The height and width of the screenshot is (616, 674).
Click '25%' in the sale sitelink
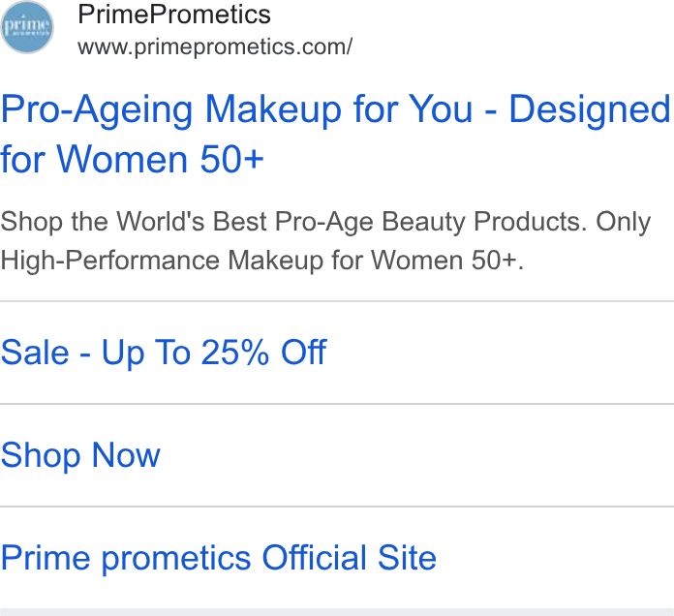coord(235,353)
